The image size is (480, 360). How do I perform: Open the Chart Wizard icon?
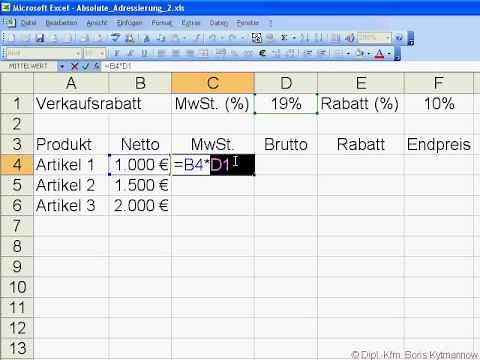click(334, 38)
